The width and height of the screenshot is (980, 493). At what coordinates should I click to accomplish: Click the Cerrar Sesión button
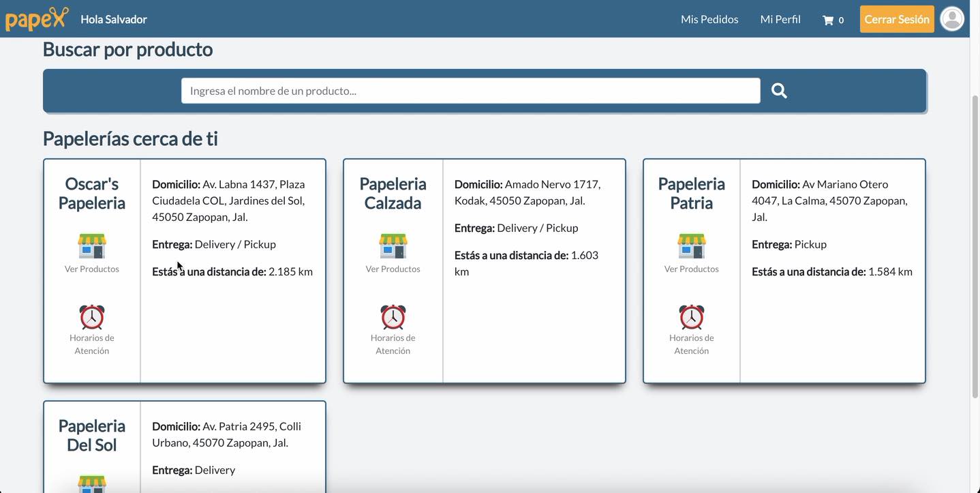pyautogui.click(x=897, y=19)
